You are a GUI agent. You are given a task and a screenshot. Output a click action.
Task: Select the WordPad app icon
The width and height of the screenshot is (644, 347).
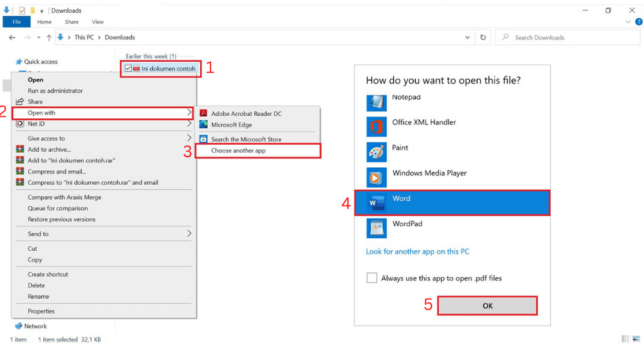coord(376,228)
